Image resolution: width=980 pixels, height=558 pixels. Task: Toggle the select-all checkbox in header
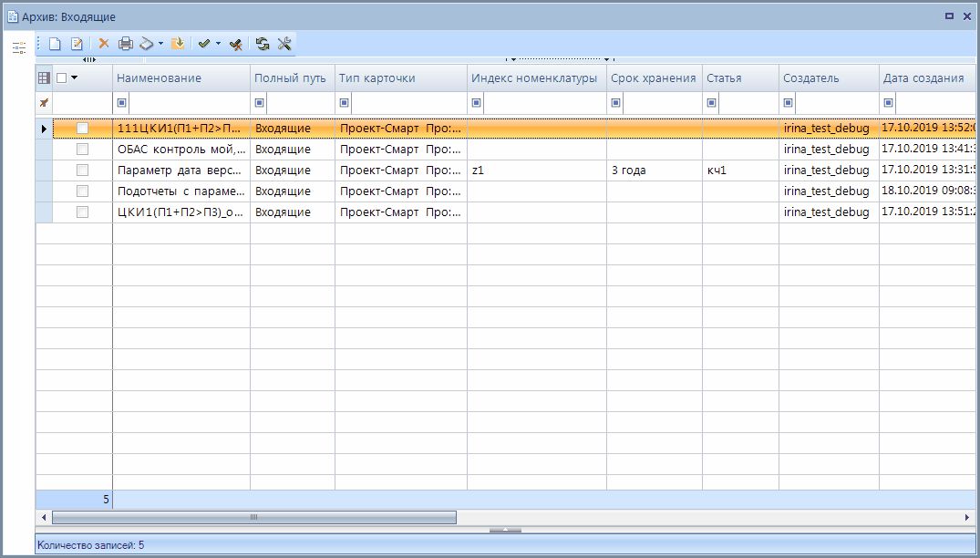coord(62,78)
